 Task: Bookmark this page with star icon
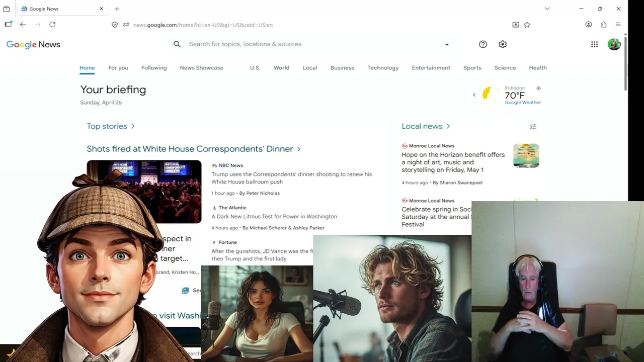click(x=527, y=25)
